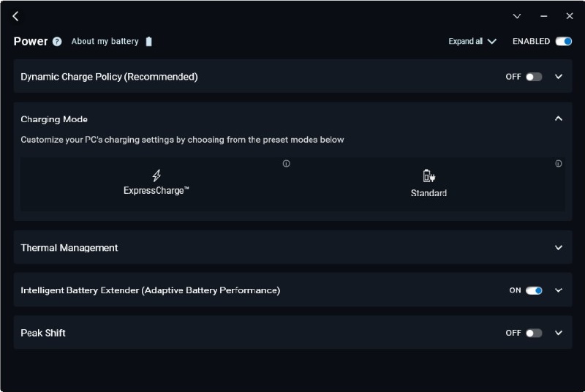Show info for Standard charging mode
585x392 pixels.
coord(559,164)
